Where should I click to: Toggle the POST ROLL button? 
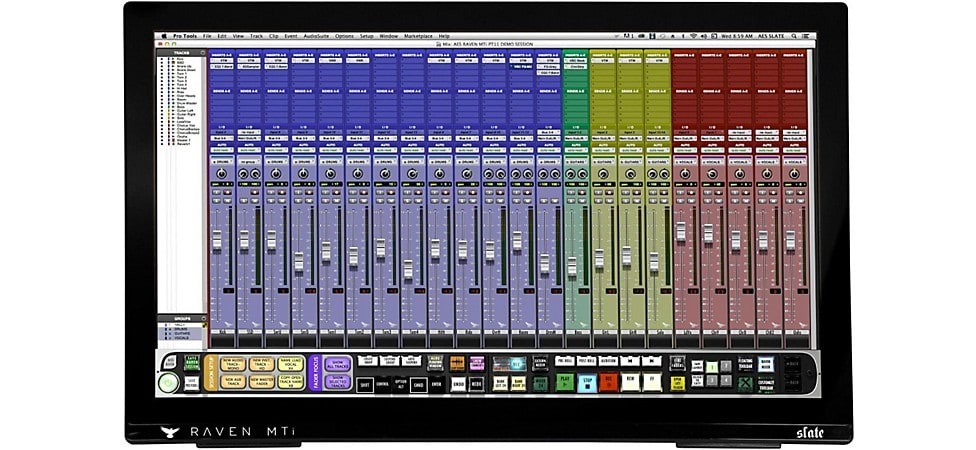click(586, 361)
